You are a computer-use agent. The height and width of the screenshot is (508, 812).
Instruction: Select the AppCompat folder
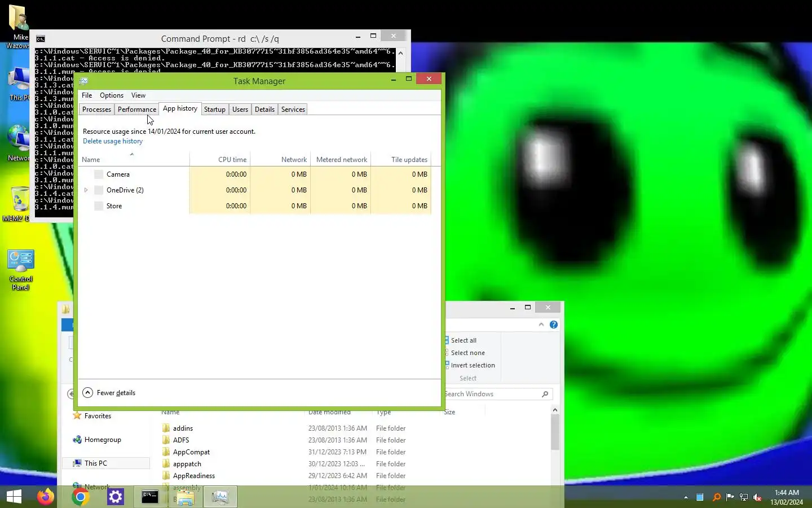tap(191, 452)
